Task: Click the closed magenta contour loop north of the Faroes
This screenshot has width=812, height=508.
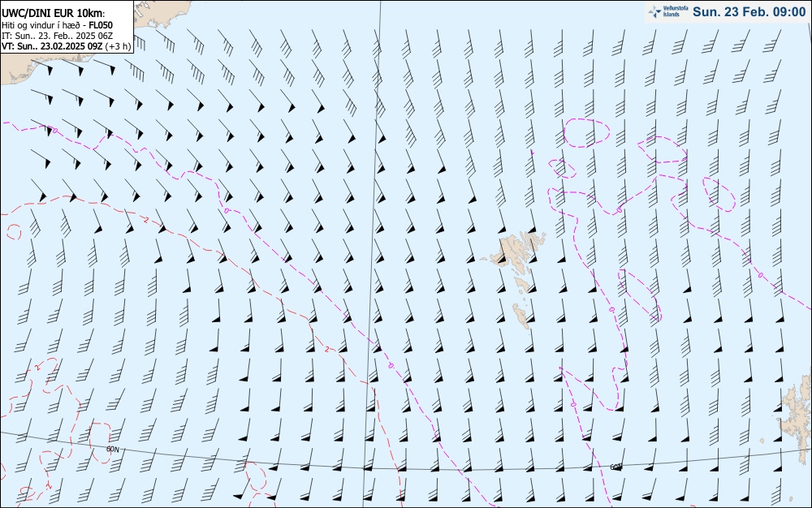Action: (x=585, y=133)
